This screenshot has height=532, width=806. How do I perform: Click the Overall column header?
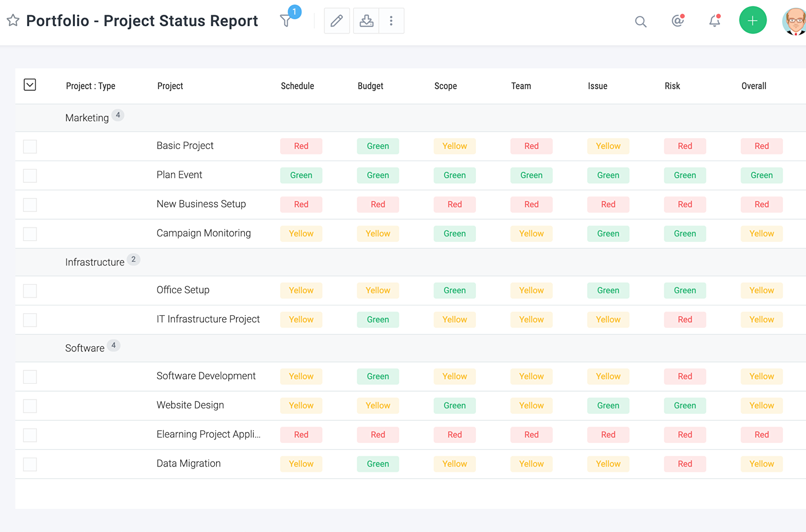[x=753, y=86]
